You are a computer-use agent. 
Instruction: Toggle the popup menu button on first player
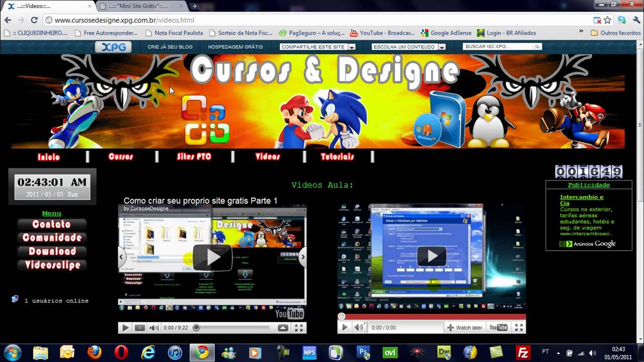[x=283, y=328]
